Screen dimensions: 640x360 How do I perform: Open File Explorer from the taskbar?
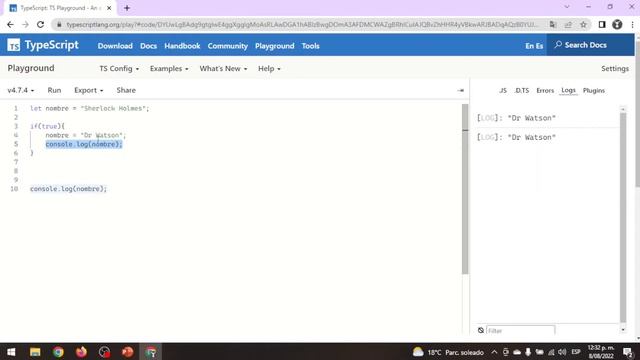pyautogui.click(x=35, y=352)
